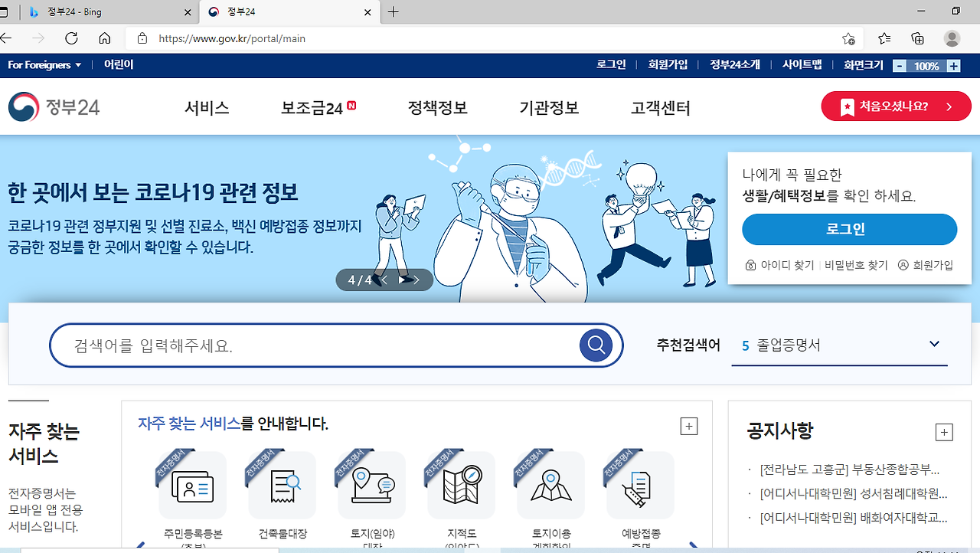
Task: Open the 주민등록등본 service icon
Action: pyautogui.click(x=192, y=486)
